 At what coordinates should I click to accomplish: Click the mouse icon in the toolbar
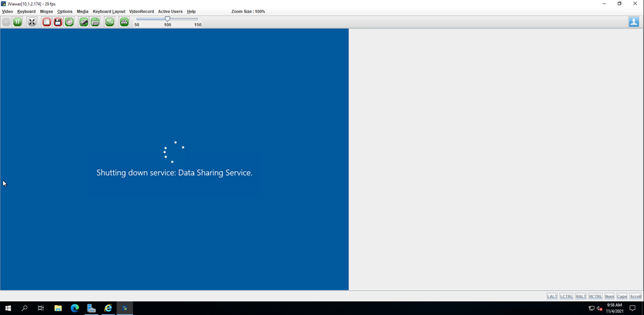(x=83, y=22)
